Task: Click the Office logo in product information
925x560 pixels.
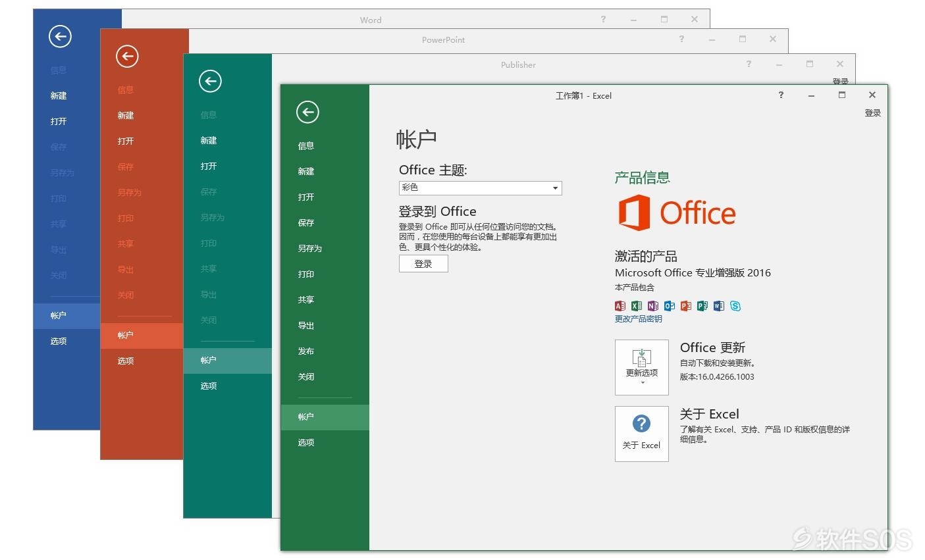Action: point(677,213)
